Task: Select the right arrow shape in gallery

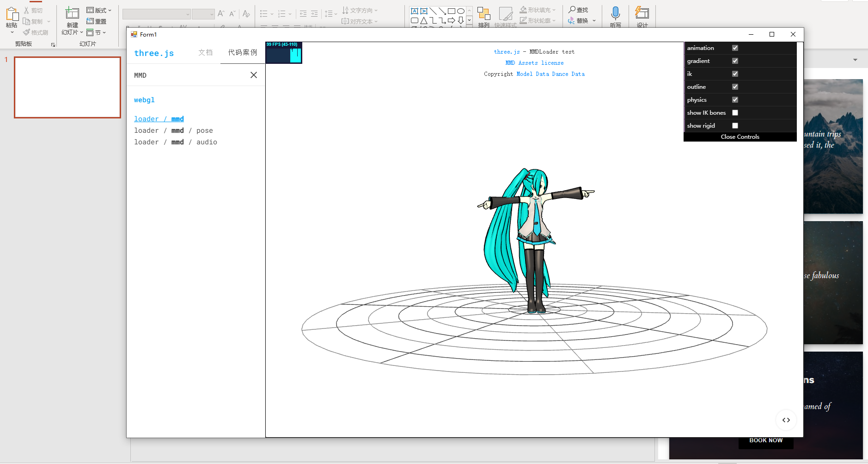Action: pos(452,20)
